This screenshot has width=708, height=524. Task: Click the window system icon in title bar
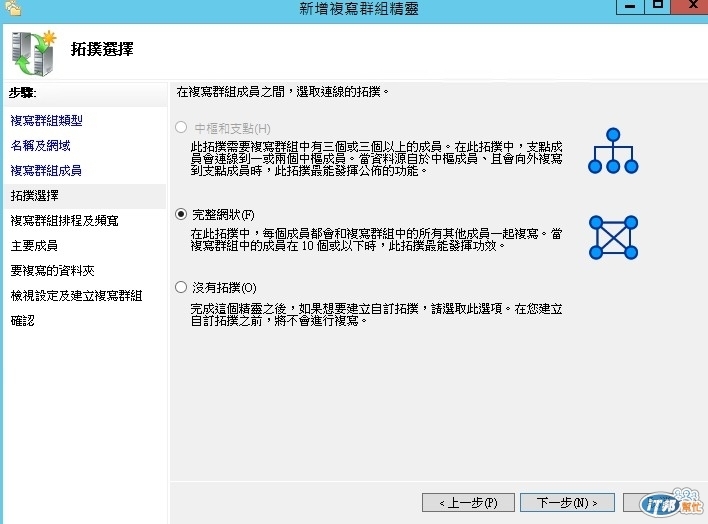pos(13,8)
